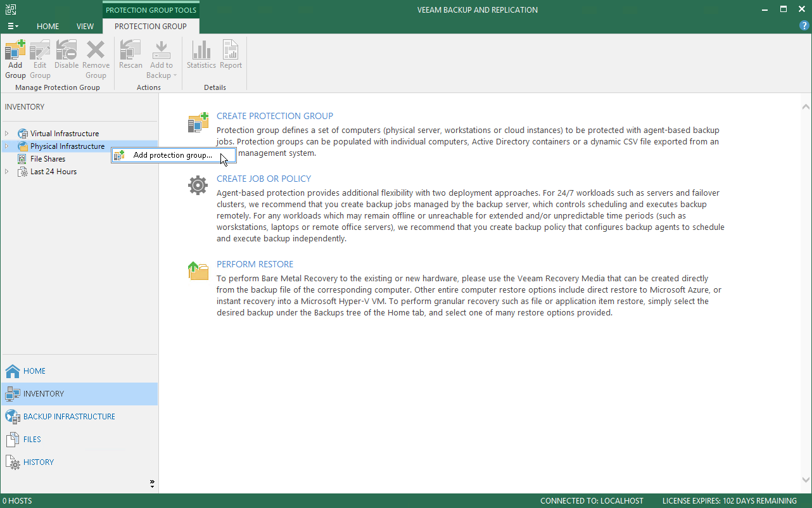Select Last 24 Hours in the inventory tree
Viewport: 812px width, 508px height.
click(x=53, y=172)
